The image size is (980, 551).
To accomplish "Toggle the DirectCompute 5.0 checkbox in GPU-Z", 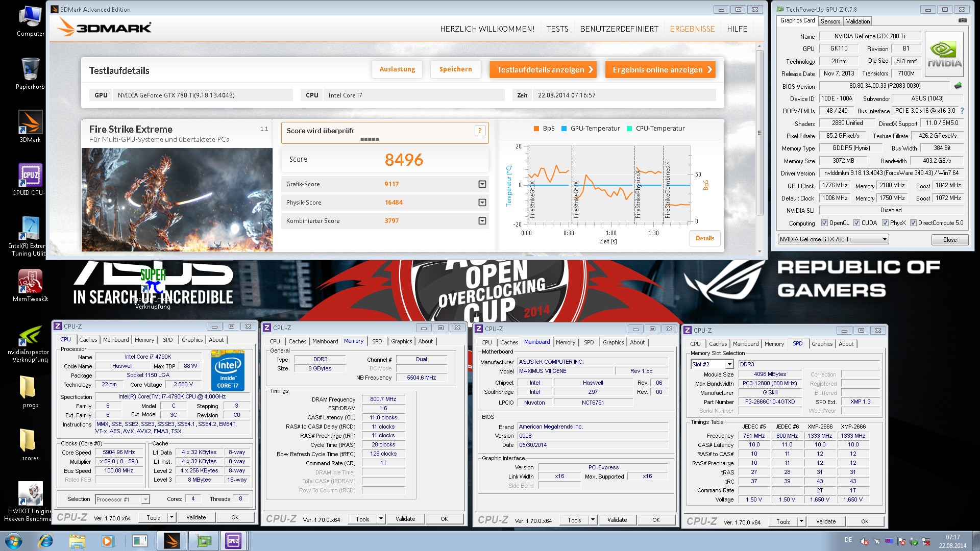I will (913, 223).
